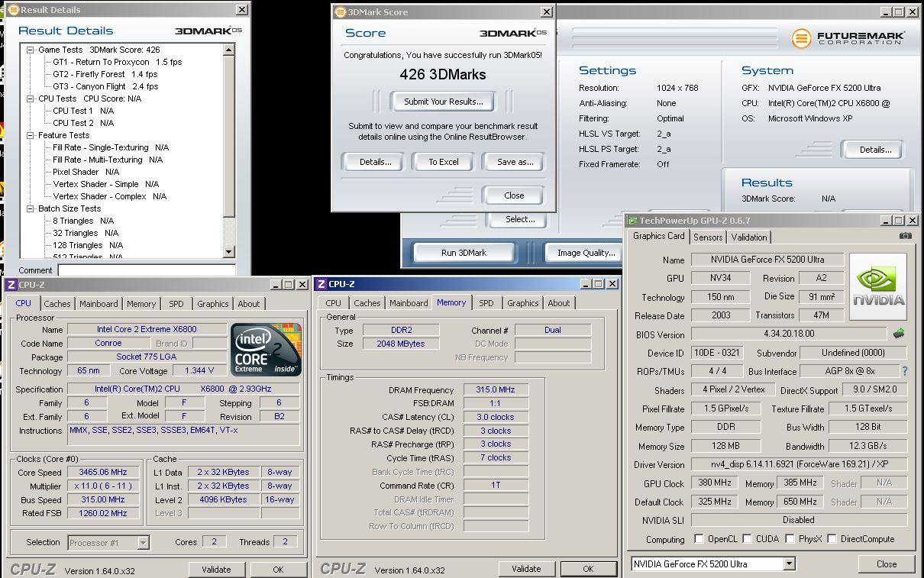
Task: Open SPD tab in Memory CPU-Z window
Action: click(x=486, y=303)
